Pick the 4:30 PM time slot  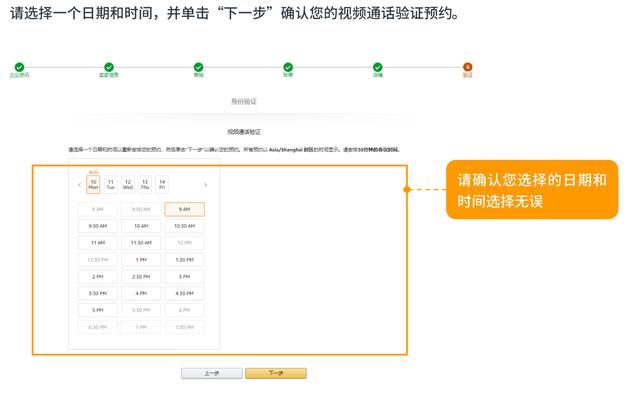click(x=184, y=293)
